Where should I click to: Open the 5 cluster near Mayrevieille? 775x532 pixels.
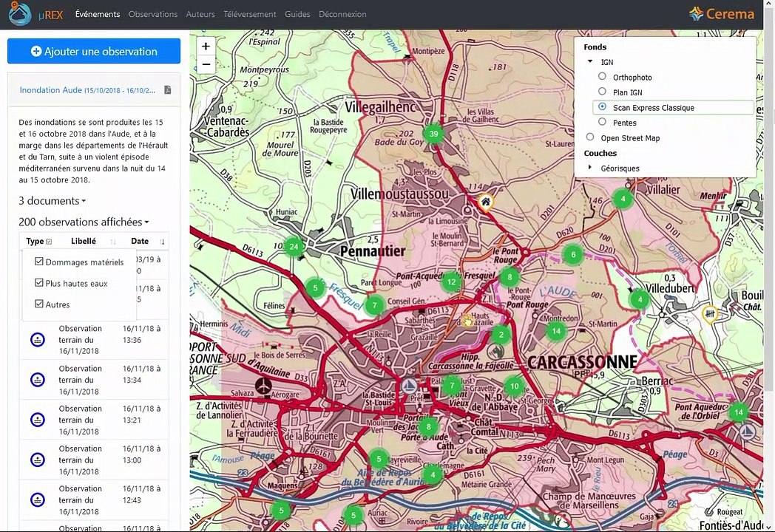379,459
